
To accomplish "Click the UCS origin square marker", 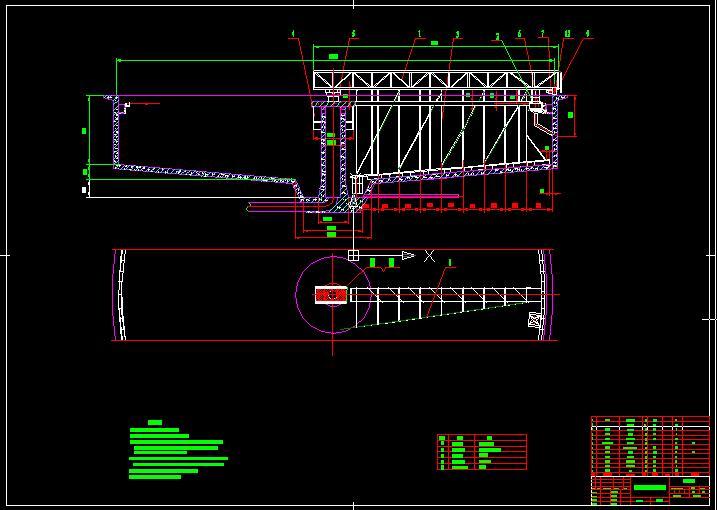I will [x=353, y=255].
